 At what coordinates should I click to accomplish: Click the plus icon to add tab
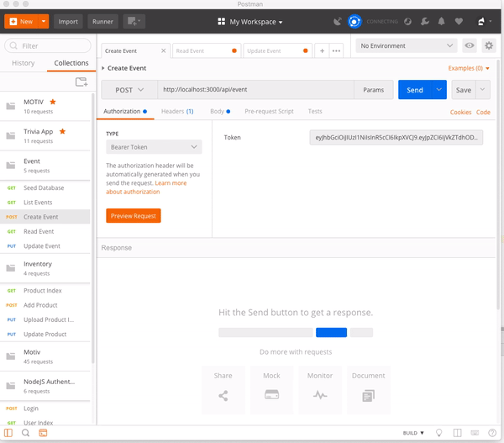(322, 50)
